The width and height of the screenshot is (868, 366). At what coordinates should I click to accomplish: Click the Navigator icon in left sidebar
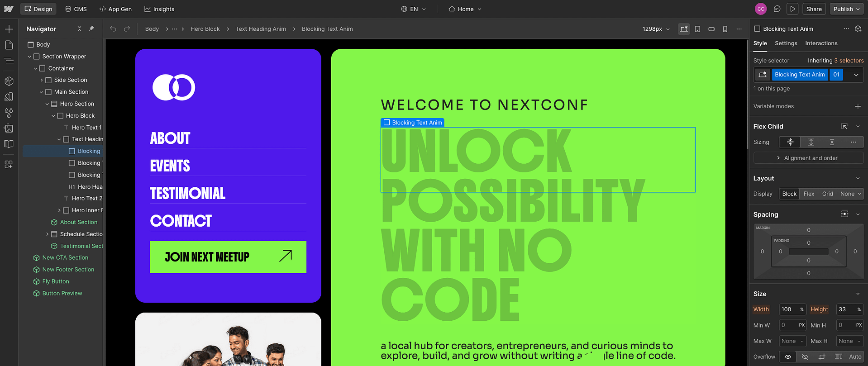pos(9,61)
